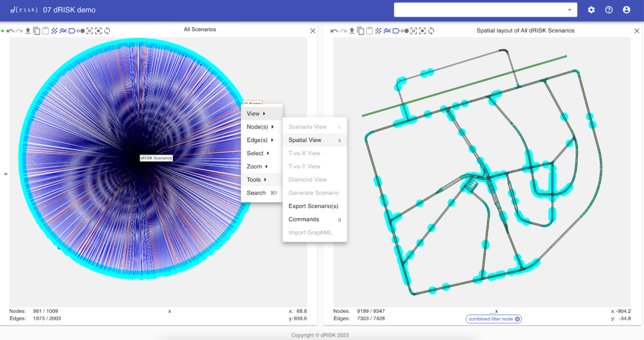Click upload icon in All Scenarios toolbar
The height and width of the screenshot is (340, 644).
click(28, 31)
